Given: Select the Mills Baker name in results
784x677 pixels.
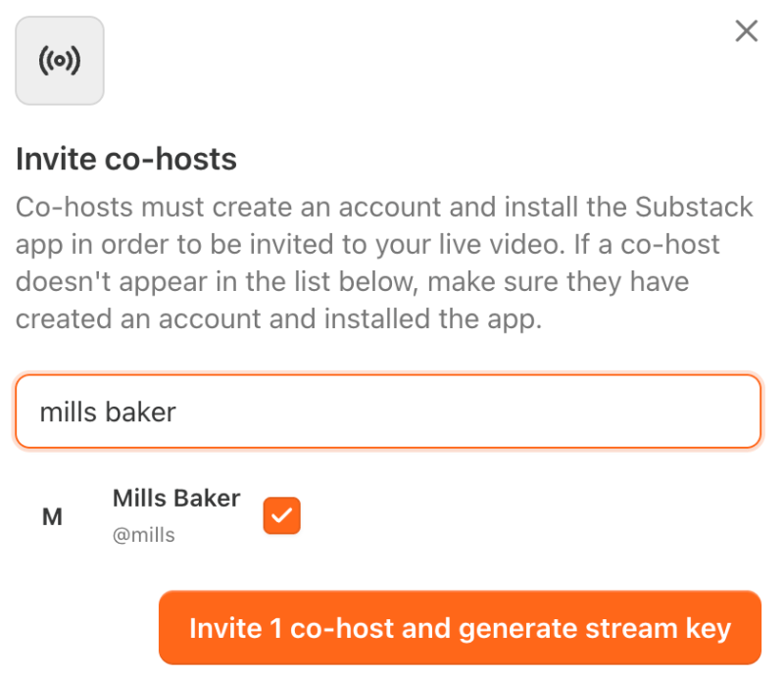Looking at the screenshot, I should pos(176,499).
